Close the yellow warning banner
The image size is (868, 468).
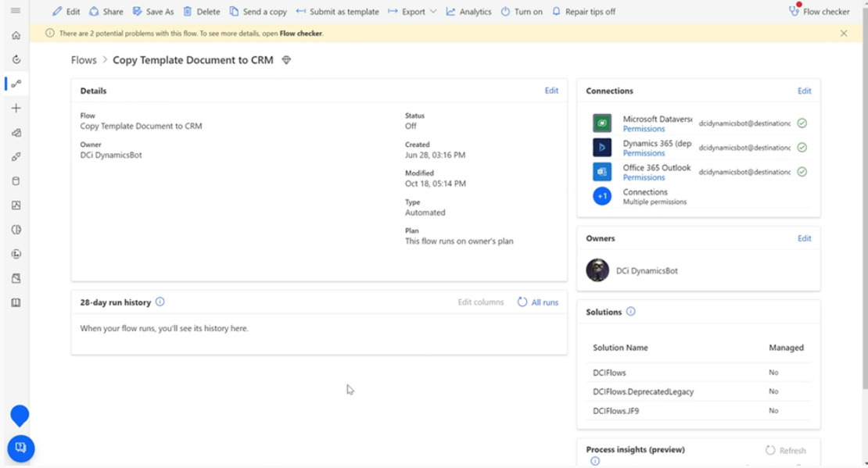pos(844,33)
